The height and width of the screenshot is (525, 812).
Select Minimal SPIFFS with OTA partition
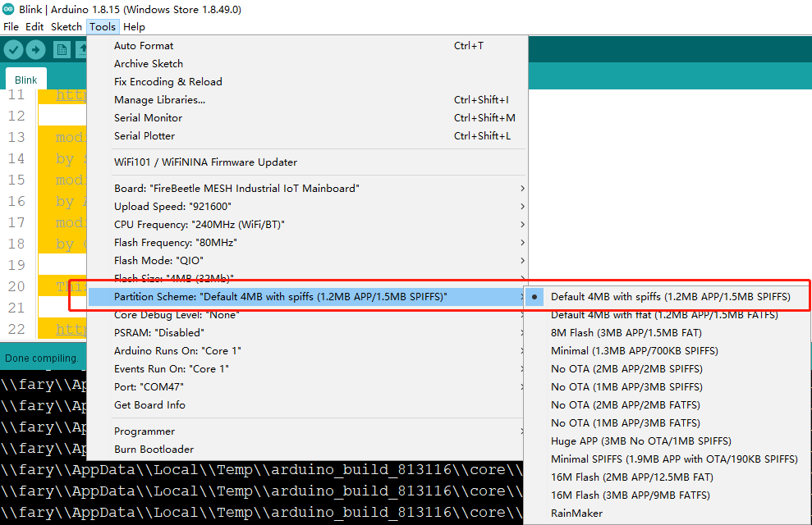(x=667, y=459)
